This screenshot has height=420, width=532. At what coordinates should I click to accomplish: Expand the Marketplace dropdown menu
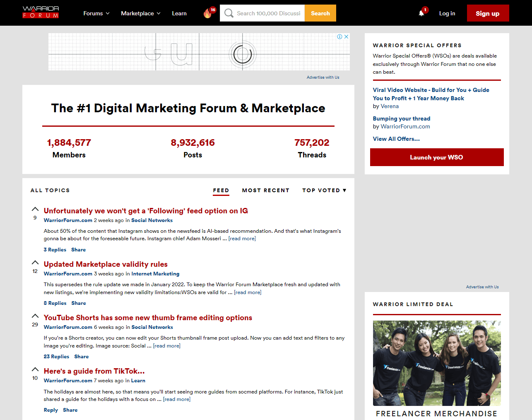point(141,13)
